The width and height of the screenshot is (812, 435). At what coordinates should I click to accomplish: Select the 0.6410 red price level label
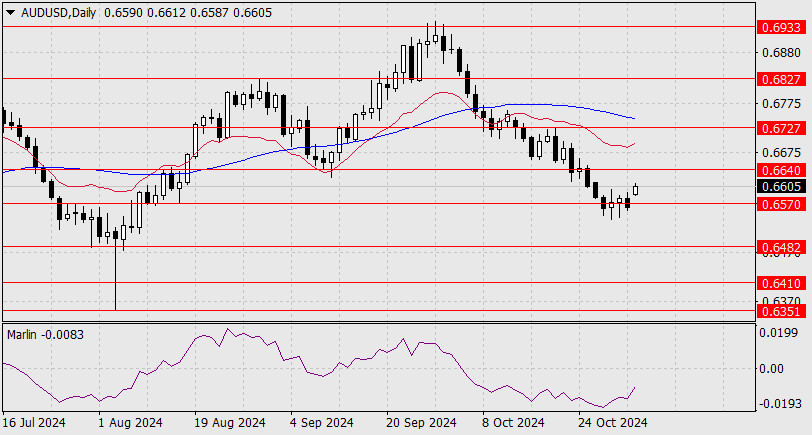click(781, 283)
